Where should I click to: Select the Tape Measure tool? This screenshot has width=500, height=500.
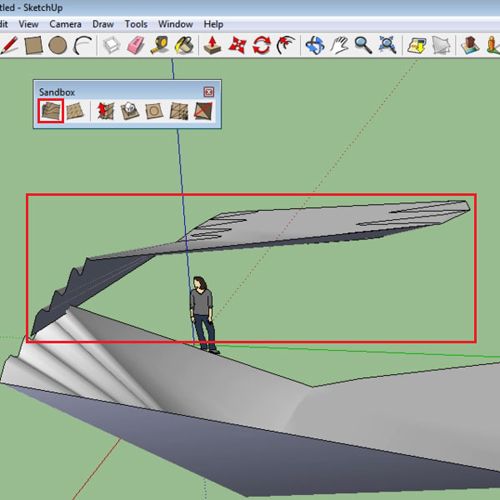[160, 45]
